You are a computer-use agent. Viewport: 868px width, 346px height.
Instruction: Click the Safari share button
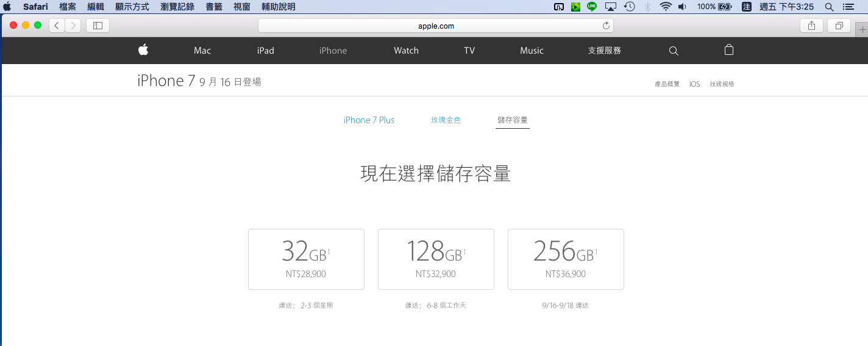coord(811,26)
